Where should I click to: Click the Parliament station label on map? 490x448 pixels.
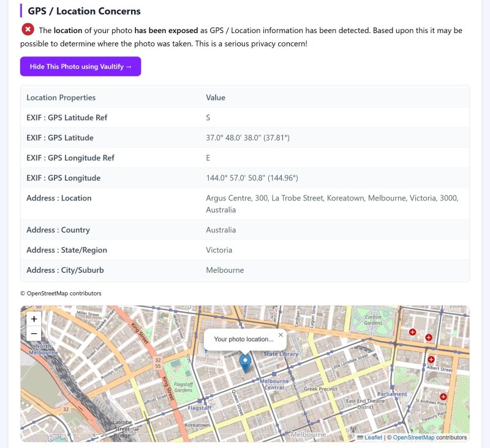point(392,394)
